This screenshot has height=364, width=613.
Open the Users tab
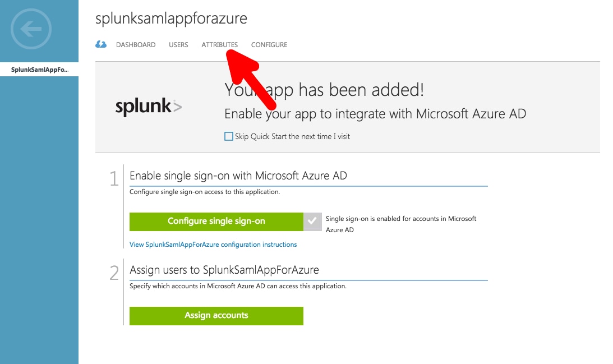point(178,44)
